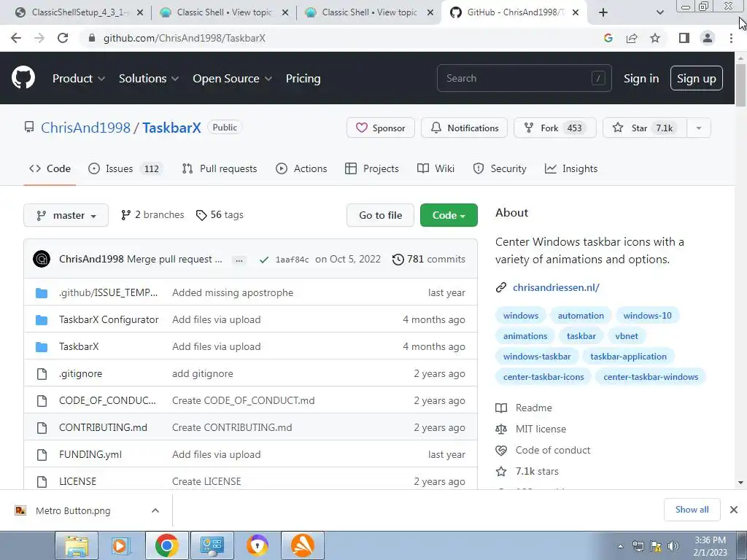Open a new browser tab with plus

(603, 12)
